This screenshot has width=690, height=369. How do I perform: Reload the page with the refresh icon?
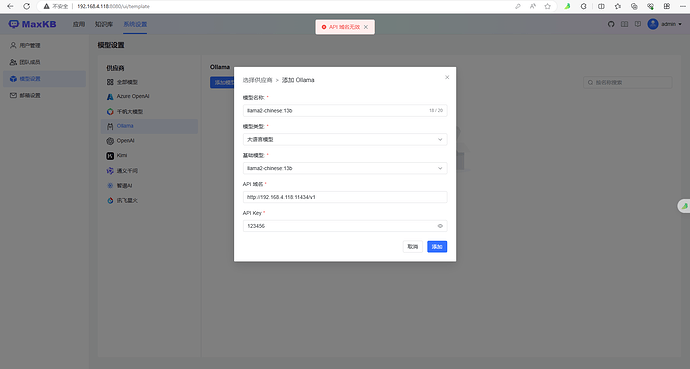coord(26,6)
